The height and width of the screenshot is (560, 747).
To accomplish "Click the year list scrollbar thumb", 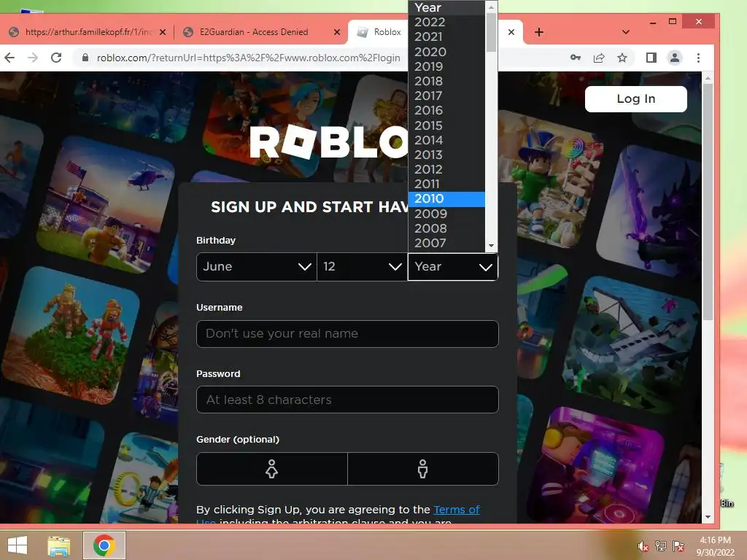I will (x=491, y=32).
